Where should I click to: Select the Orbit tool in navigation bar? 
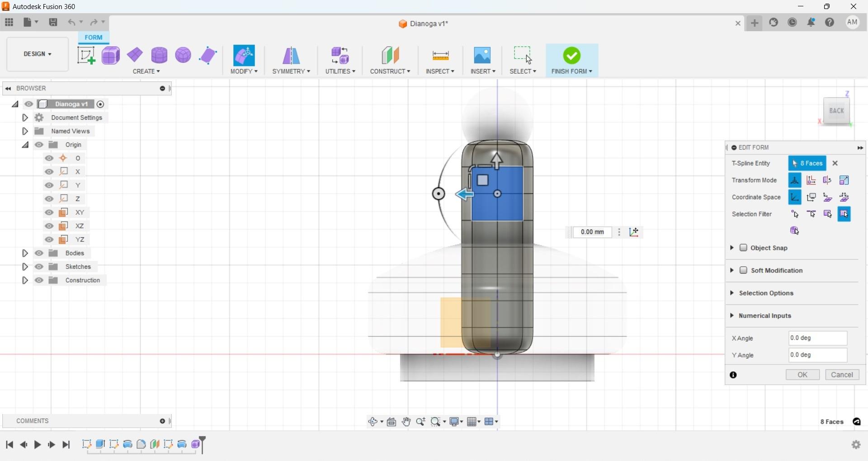(x=373, y=421)
